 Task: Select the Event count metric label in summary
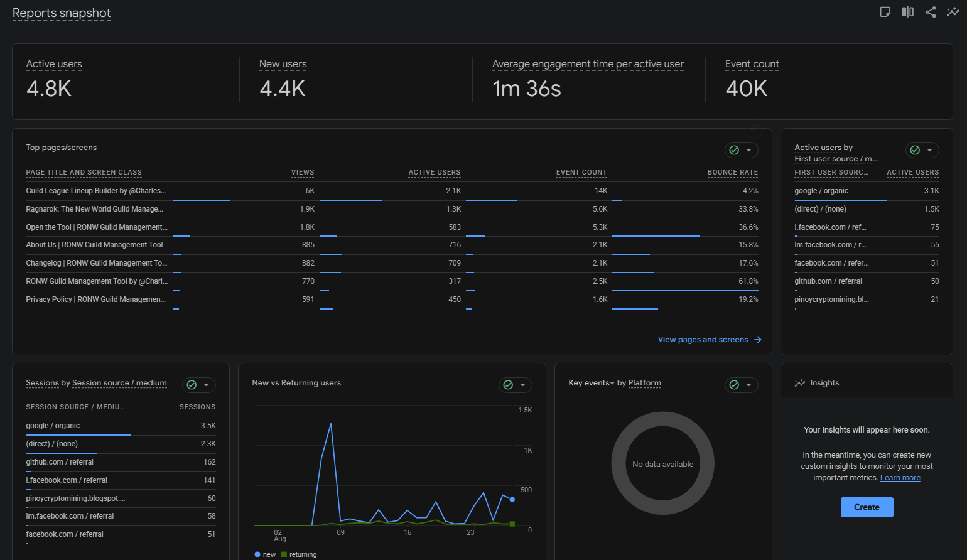click(752, 64)
